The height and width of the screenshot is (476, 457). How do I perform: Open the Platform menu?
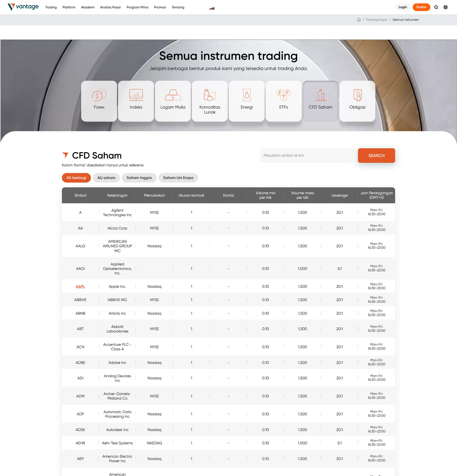(69, 7)
